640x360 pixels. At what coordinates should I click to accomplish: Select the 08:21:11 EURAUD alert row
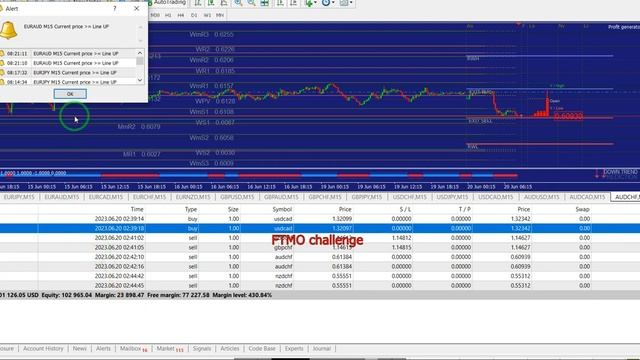68,53
